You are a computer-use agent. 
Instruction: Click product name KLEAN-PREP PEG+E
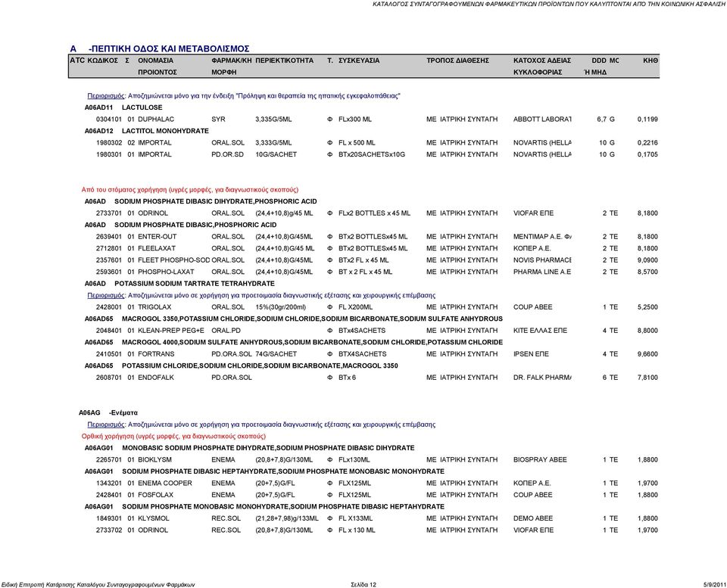click(x=170, y=331)
